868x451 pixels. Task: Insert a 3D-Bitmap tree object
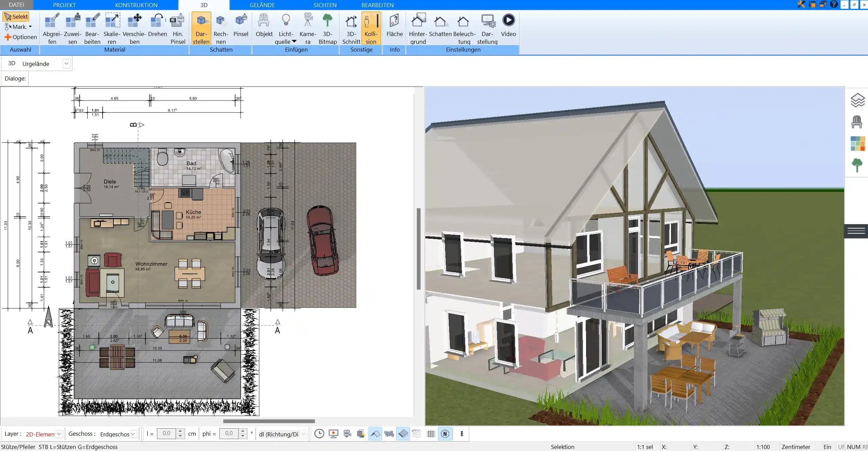pyautogui.click(x=327, y=29)
